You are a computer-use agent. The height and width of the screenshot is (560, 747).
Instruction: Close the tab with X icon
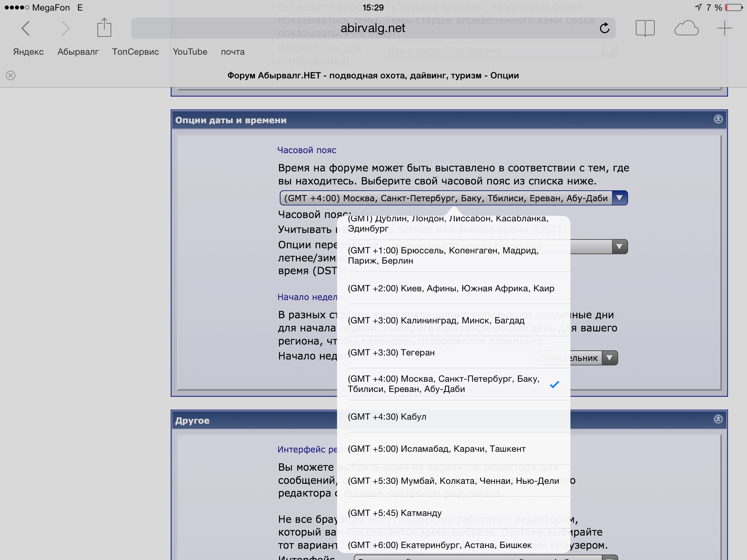[11, 75]
